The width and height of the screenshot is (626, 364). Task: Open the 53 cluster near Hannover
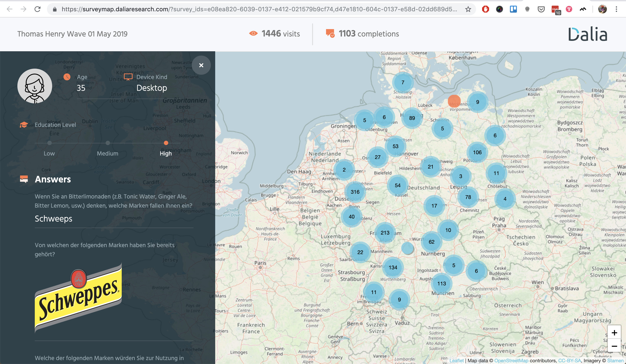coord(395,146)
